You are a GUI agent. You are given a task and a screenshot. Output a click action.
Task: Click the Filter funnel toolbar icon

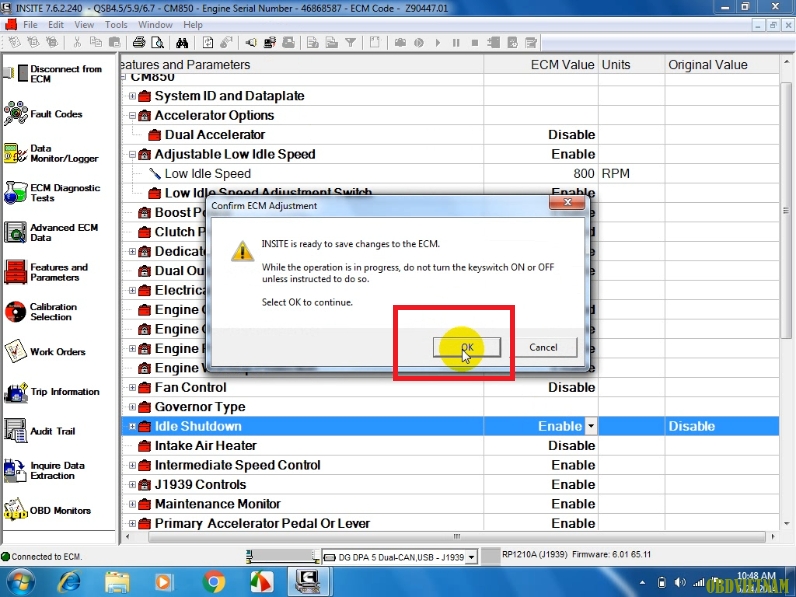point(350,43)
